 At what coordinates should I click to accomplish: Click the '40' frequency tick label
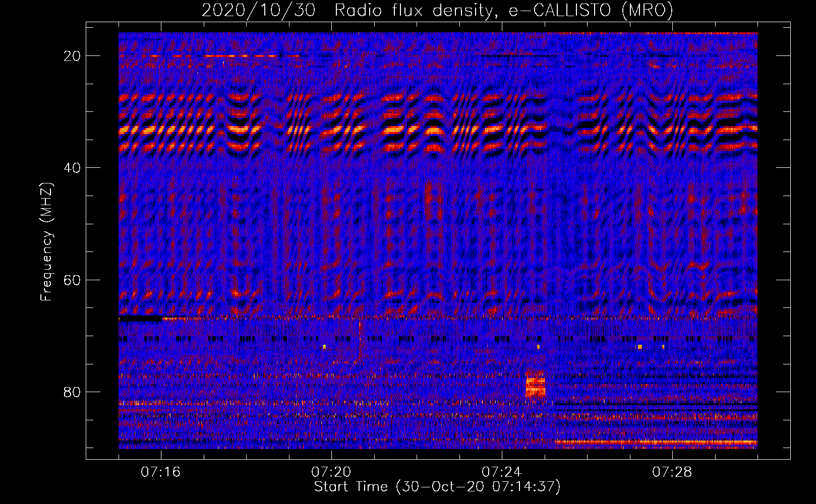pyautogui.click(x=72, y=168)
